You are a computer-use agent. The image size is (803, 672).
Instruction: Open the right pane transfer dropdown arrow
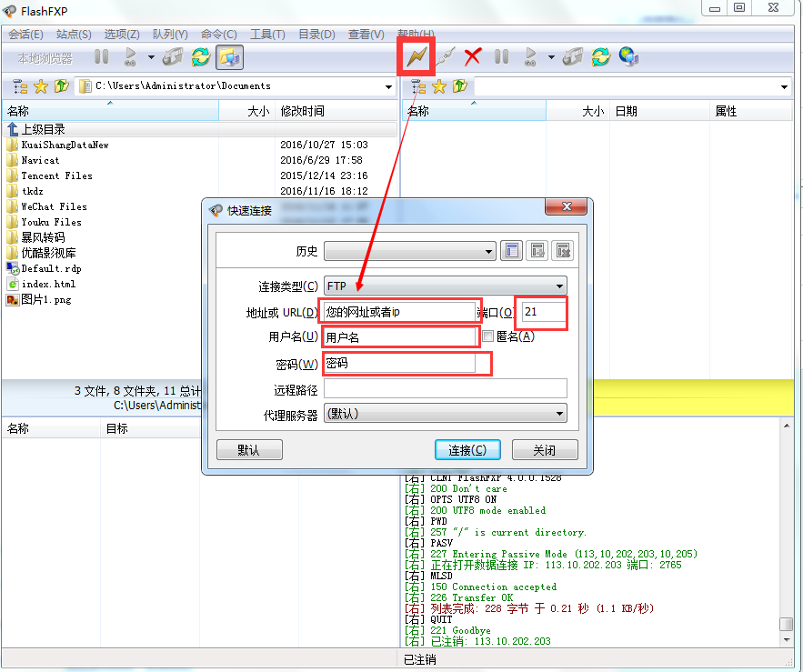[x=551, y=57]
